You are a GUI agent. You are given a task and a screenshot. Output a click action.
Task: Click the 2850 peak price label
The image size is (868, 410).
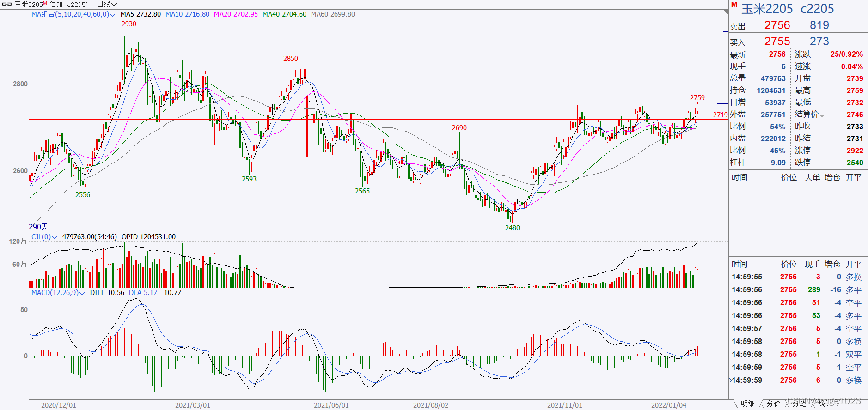point(291,59)
